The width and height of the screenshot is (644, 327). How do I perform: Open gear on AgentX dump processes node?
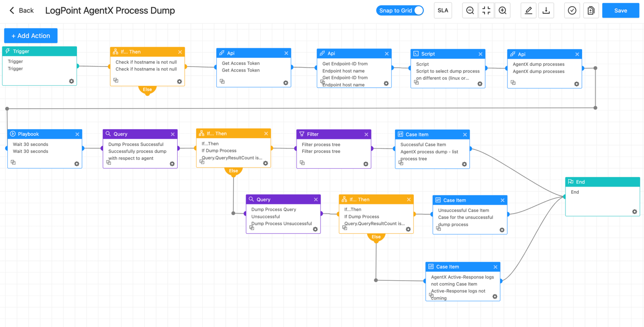[x=576, y=84]
